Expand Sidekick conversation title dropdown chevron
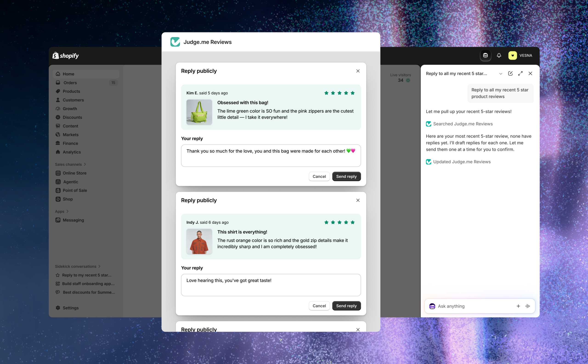Viewport: 588px width, 364px height. (x=500, y=74)
